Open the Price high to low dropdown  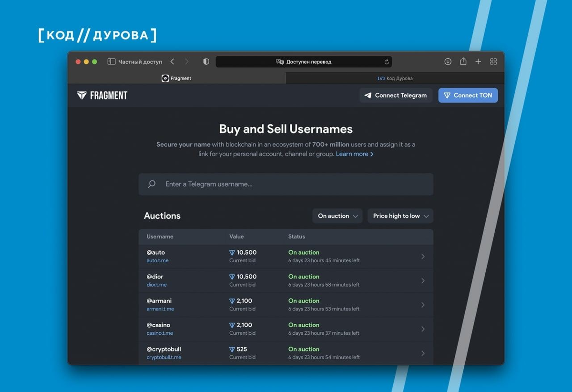(x=400, y=216)
